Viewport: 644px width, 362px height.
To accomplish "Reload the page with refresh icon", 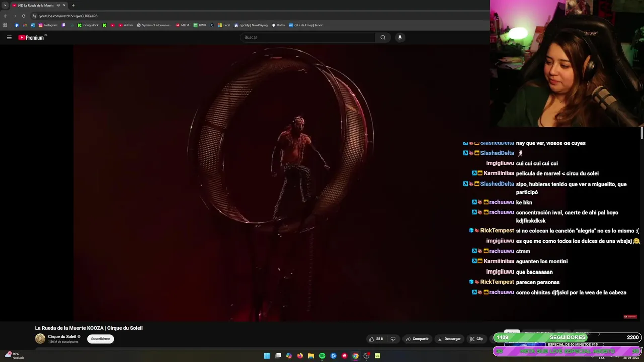I will (x=23, y=16).
